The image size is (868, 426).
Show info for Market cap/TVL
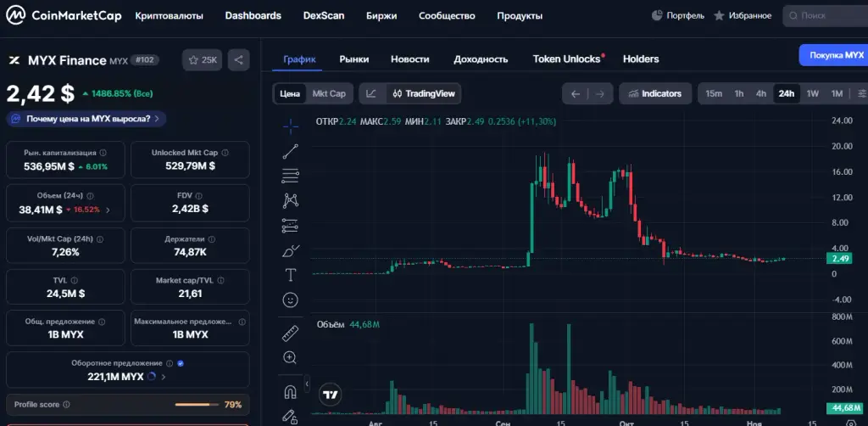pos(220,280)
